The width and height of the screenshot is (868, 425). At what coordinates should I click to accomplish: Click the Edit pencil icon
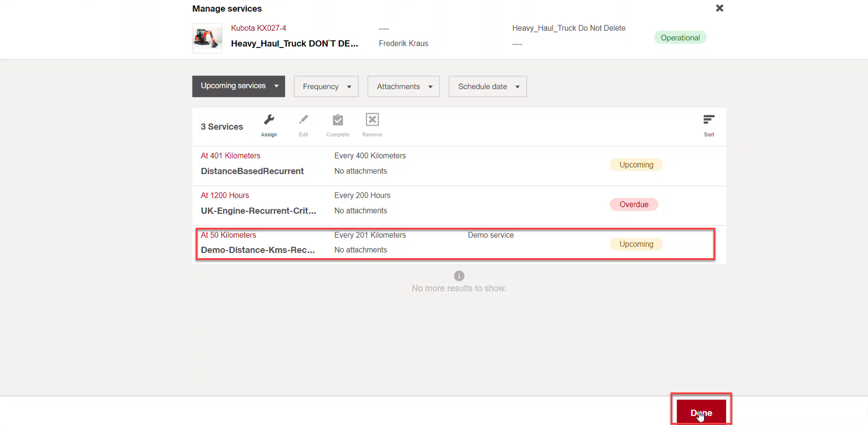coord(303,120)
